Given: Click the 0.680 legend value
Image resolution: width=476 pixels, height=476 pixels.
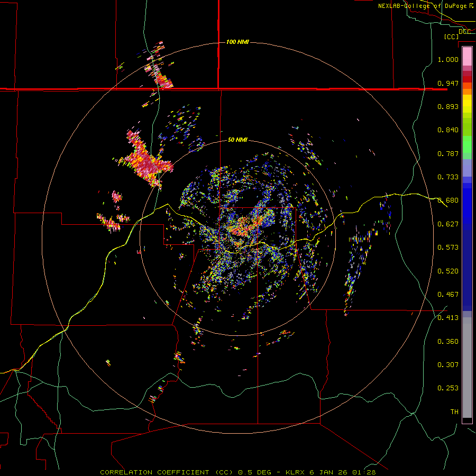Looking at the screenshot, I should 448,200.
